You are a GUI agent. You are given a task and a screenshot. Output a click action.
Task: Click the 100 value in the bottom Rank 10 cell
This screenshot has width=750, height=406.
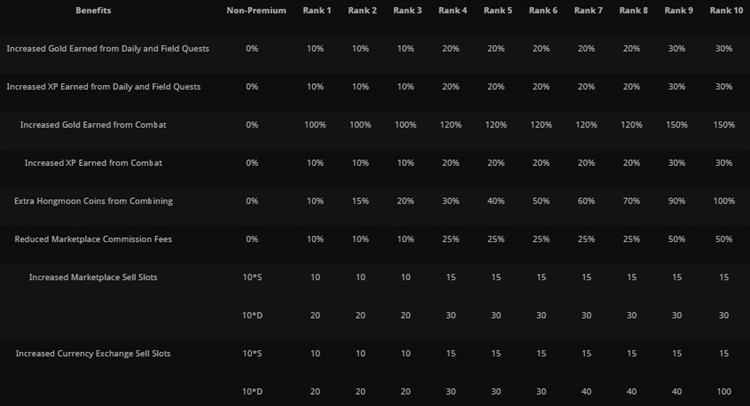coord(724,392)
